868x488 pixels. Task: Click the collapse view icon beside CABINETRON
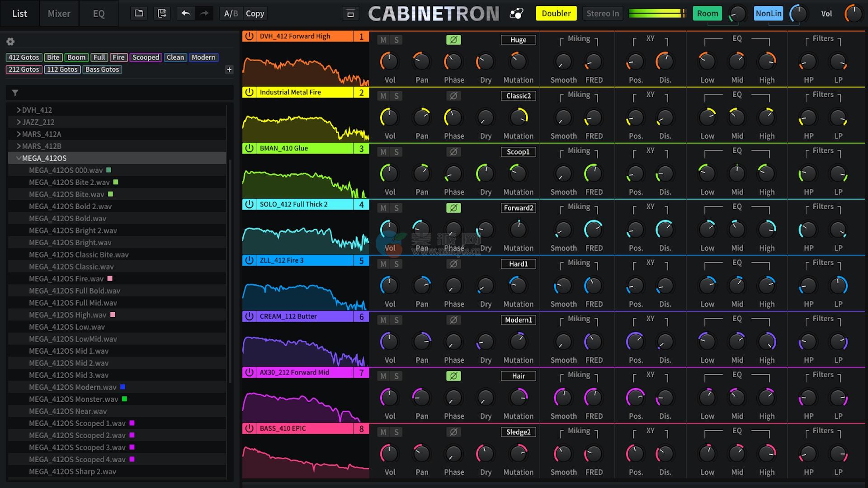pyautogui.click(x=350, y=14)
